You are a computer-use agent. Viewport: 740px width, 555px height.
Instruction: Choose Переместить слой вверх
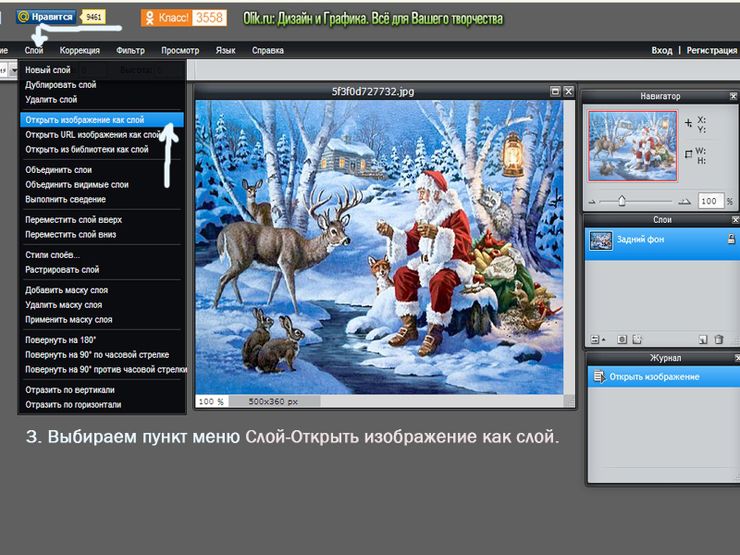[101, 219]
